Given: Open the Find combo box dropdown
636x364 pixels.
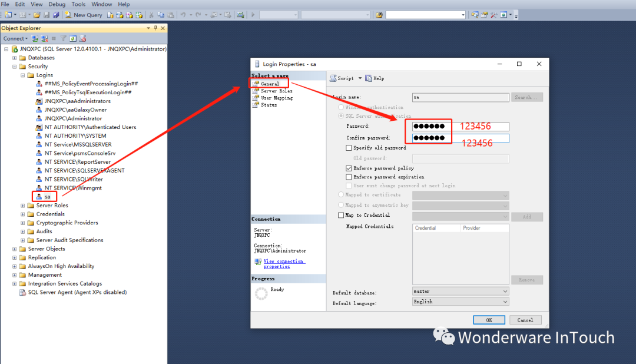Looking at the screenshot, I should coord(463,15).
